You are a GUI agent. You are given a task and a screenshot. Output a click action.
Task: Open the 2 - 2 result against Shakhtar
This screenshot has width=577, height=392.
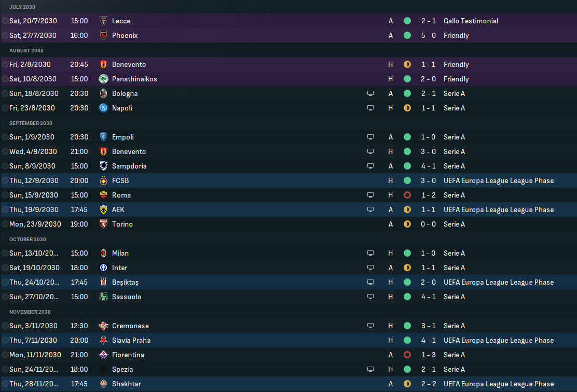(429, 384)
